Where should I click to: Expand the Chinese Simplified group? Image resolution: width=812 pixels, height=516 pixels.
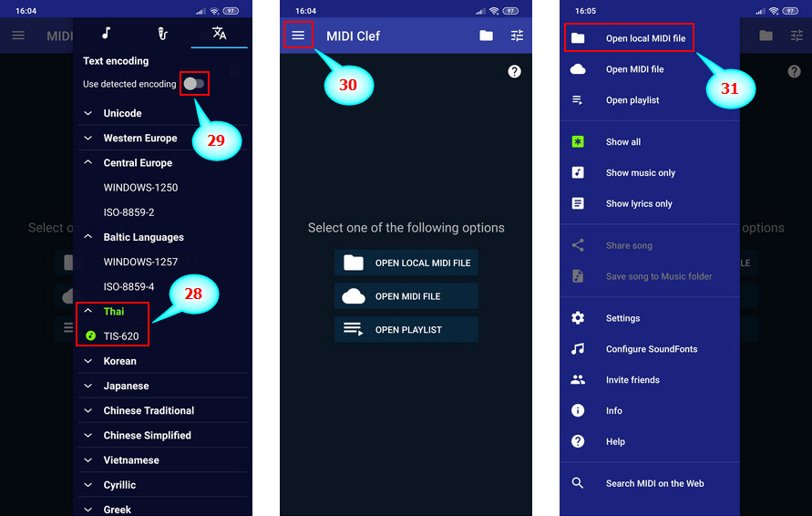pyautogui.click(x=162, y=435)
